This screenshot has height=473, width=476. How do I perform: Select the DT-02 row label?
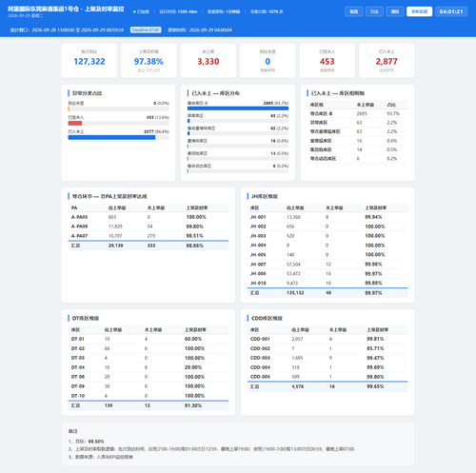coord(78,348)
